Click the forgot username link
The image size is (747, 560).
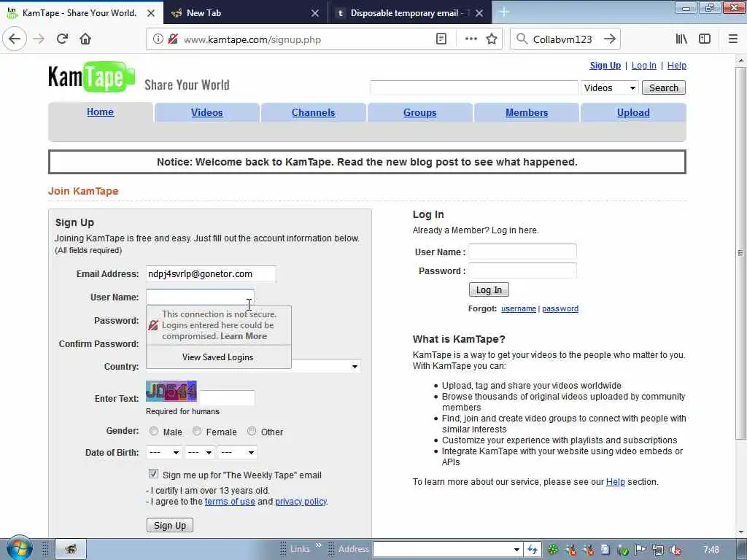(519, 308)
